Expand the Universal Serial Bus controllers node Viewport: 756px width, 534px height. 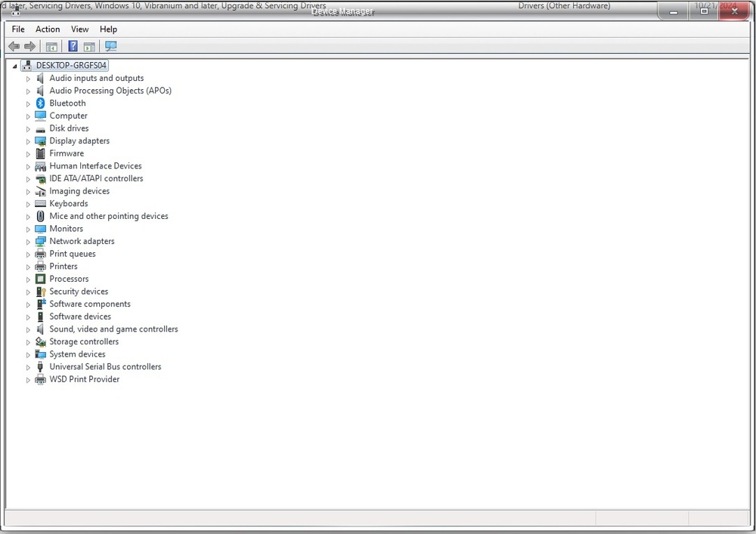coord(29,367)
